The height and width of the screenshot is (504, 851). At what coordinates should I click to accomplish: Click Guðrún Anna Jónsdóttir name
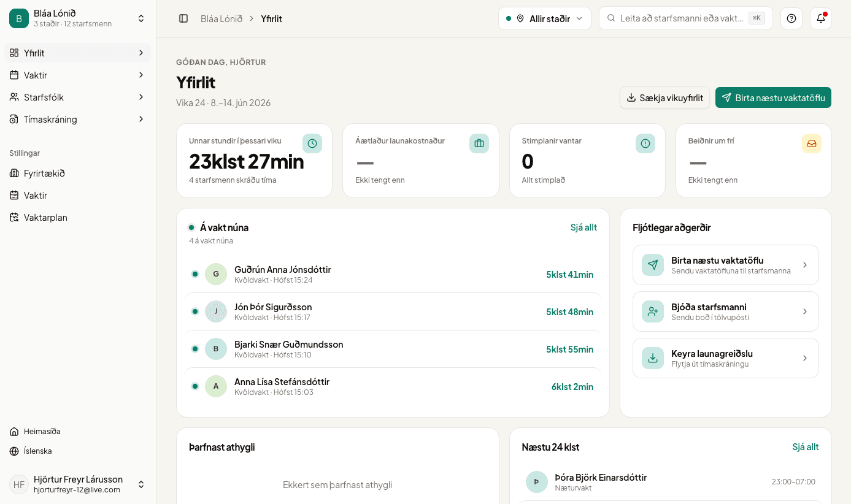coord(283,269)
